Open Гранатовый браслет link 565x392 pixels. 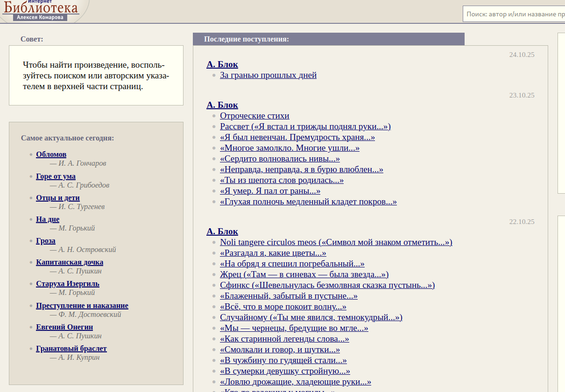click(71, 349)
